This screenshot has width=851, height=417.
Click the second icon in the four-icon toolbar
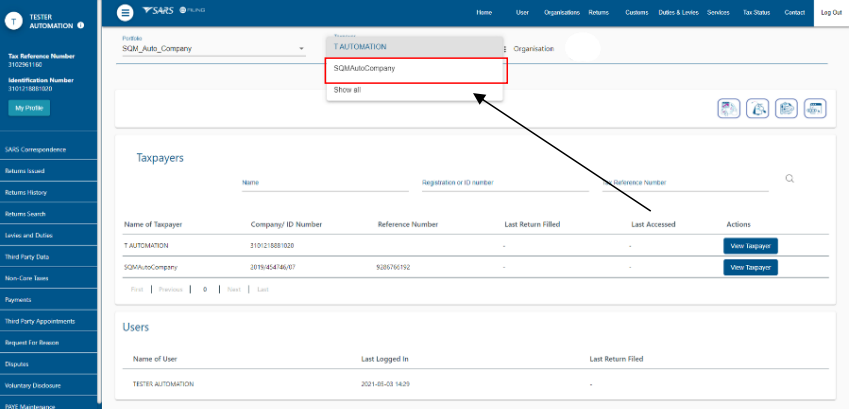pos(758,109)
